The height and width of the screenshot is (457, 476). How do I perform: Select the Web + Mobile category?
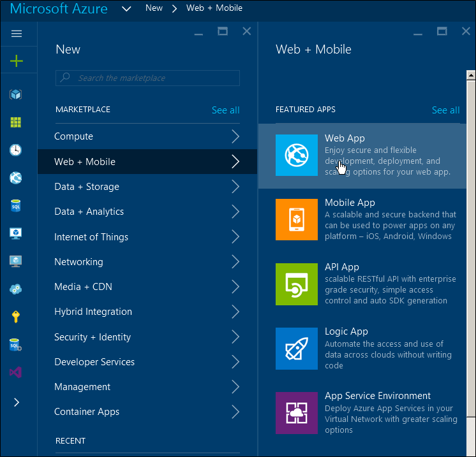click(147, 161)
